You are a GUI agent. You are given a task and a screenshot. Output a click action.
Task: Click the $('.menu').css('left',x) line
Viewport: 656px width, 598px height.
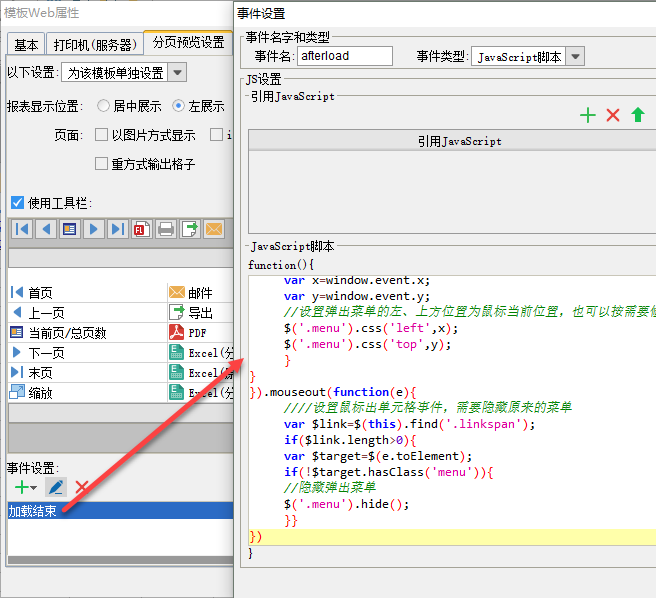tap(371, 328)
